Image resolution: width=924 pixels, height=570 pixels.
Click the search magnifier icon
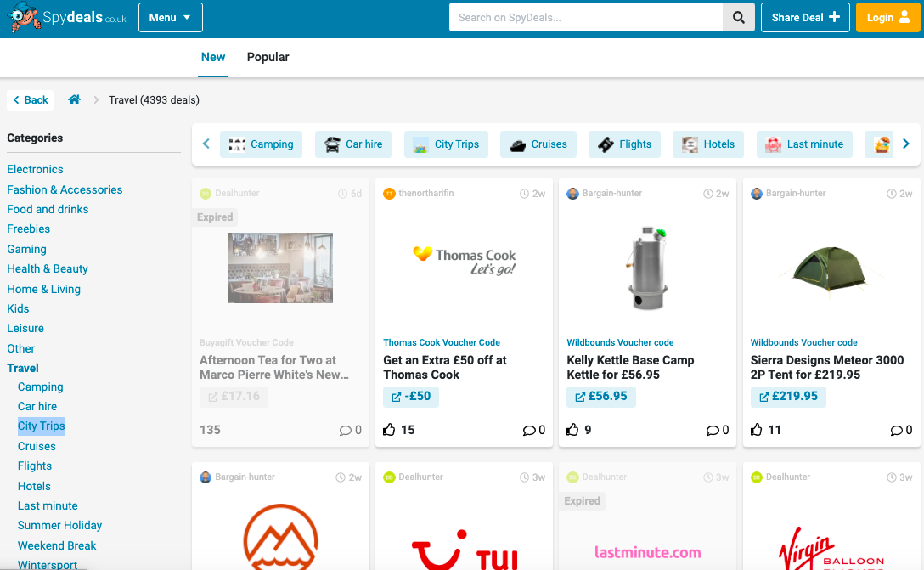click(x=738, y=18)
